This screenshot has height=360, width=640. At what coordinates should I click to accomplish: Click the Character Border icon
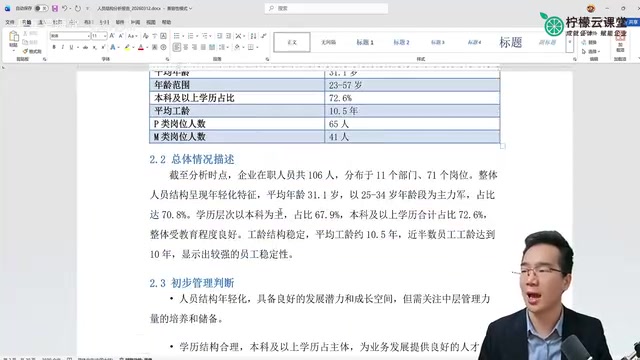point(163,36)
